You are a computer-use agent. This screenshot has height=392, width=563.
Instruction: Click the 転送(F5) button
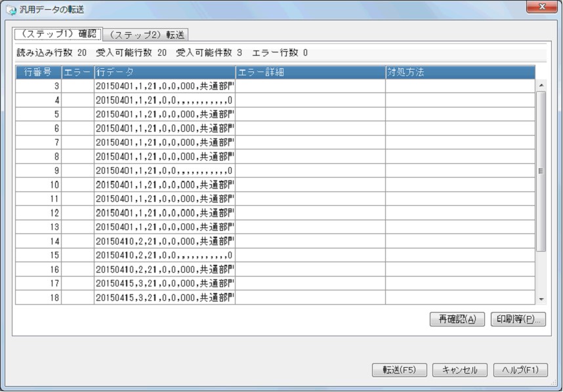[399, 370]
